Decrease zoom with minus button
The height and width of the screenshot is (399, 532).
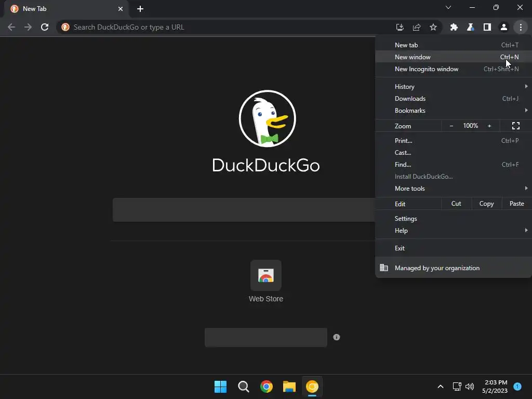[x=451, y=126]
